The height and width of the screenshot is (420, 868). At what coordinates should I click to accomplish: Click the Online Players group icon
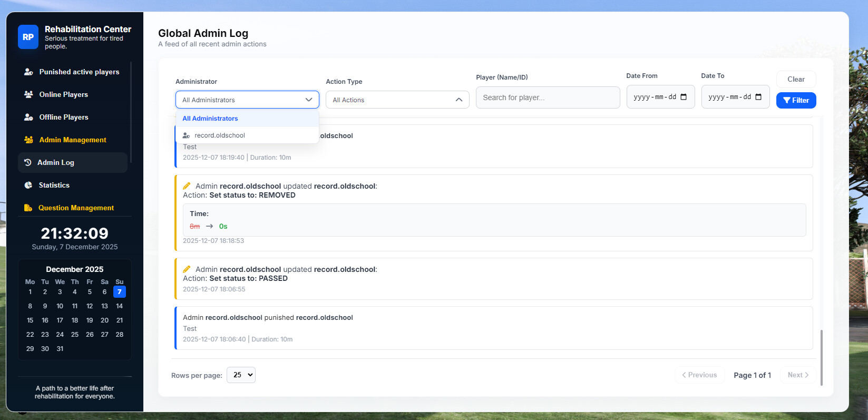pos(28,94)
